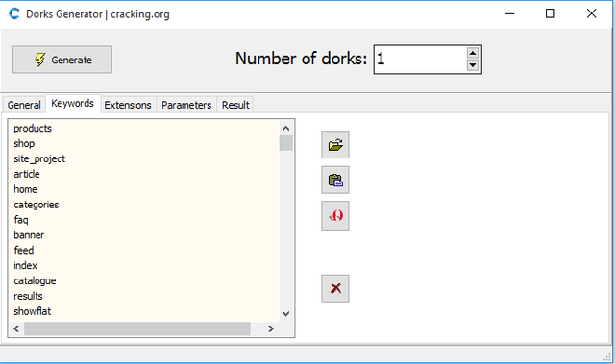Viewport: 615px width, 364px height.
Task: Paste keywords from clipboard icon
Action: point(335,181)
